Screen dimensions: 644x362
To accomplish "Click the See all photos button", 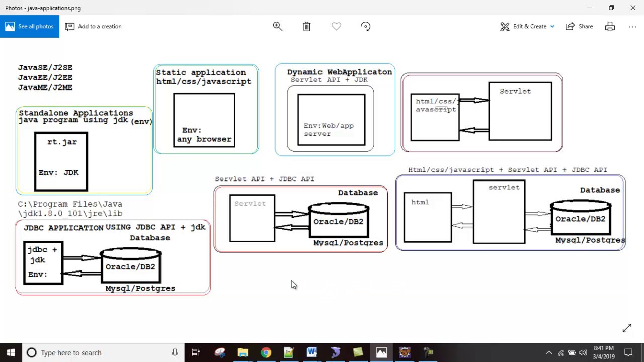I will 30,26.
